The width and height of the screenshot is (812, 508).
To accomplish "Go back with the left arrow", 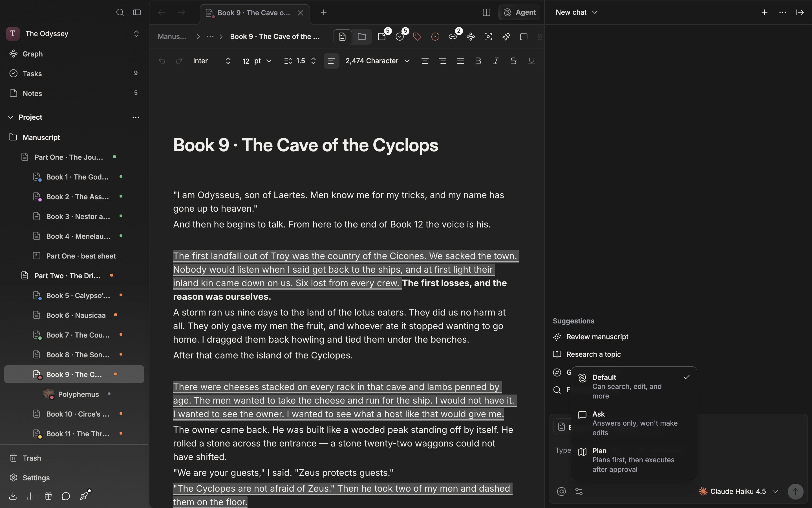I will click(162, 12).
